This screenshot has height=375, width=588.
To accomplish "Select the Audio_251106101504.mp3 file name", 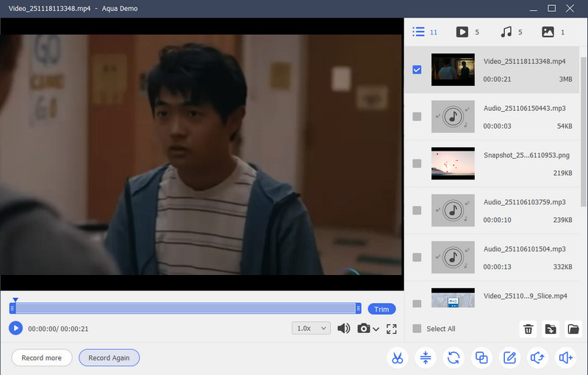I will pyautogui.click(x=524, y=249).
